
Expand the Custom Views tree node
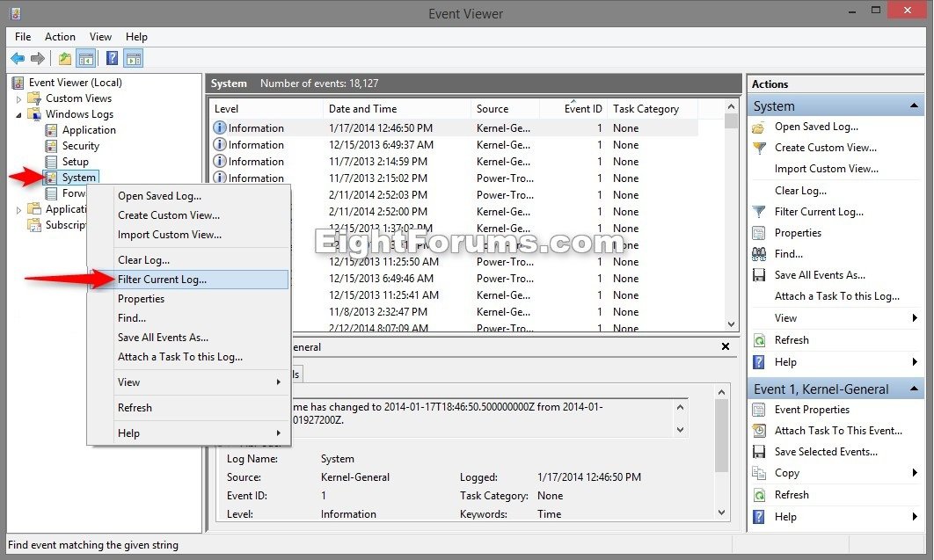click(18, 98)
